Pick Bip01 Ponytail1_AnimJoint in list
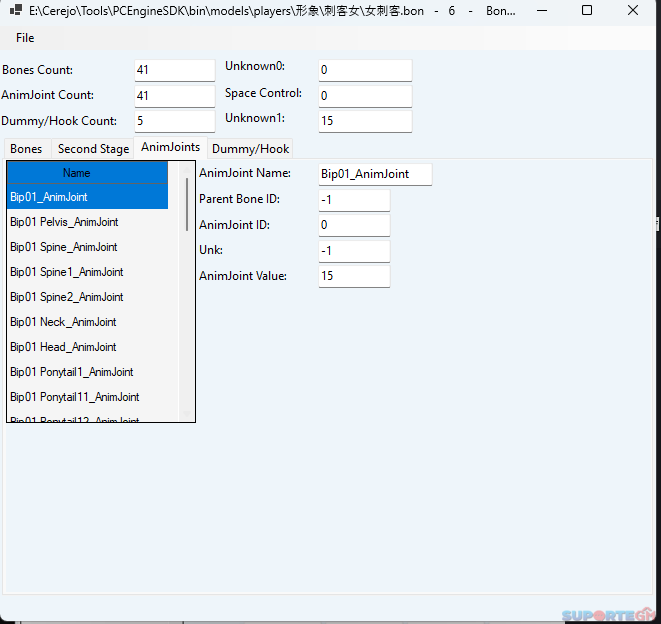This screenshot has width=661, height=624. tap(71, 372)
